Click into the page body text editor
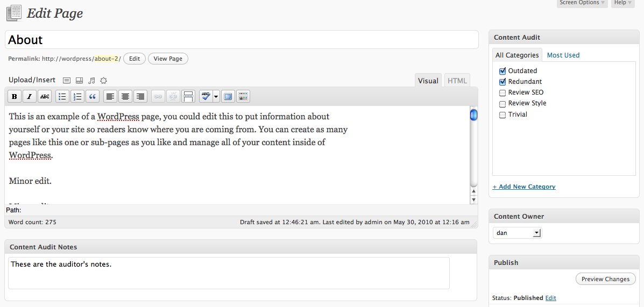 tap(237, 155)
